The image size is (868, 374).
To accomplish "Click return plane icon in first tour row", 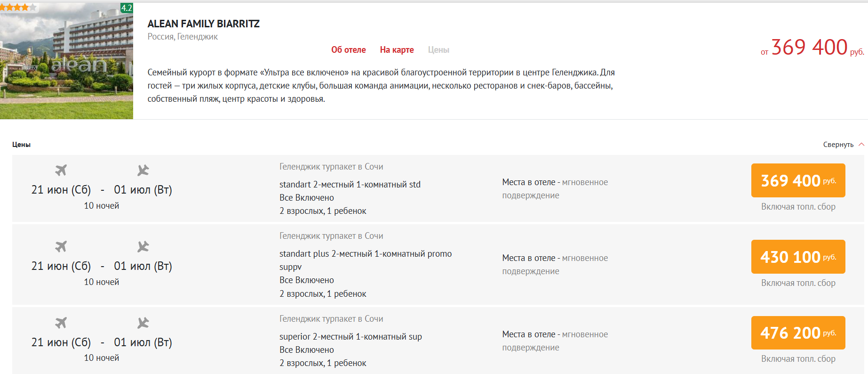I will pos(143,170).
